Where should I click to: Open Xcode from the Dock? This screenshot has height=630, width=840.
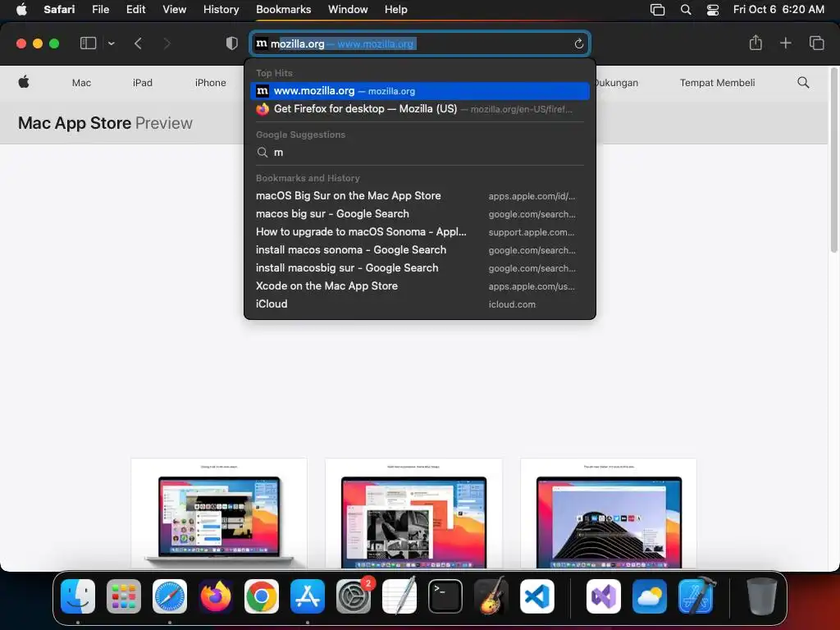coord(696,596)
